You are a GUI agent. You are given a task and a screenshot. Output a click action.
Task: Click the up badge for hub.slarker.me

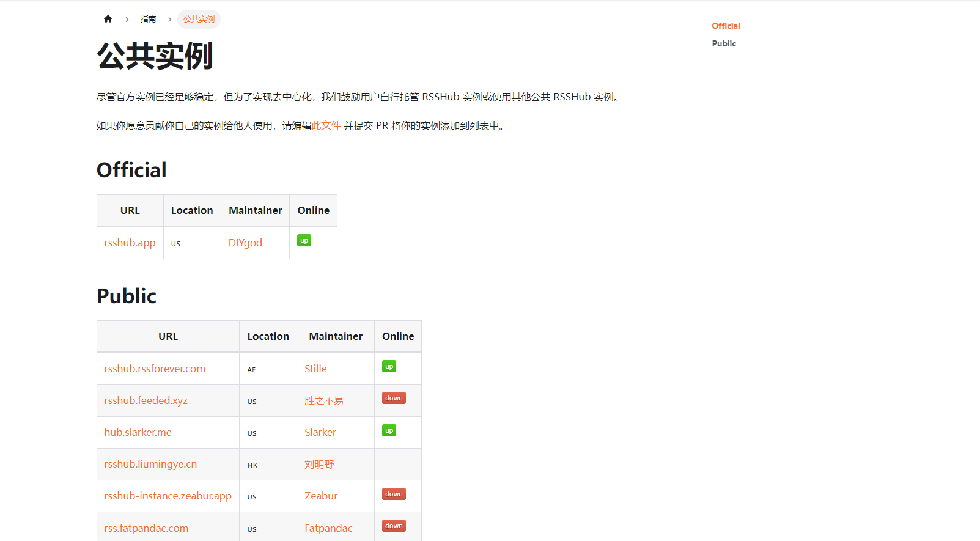[389, 430]
